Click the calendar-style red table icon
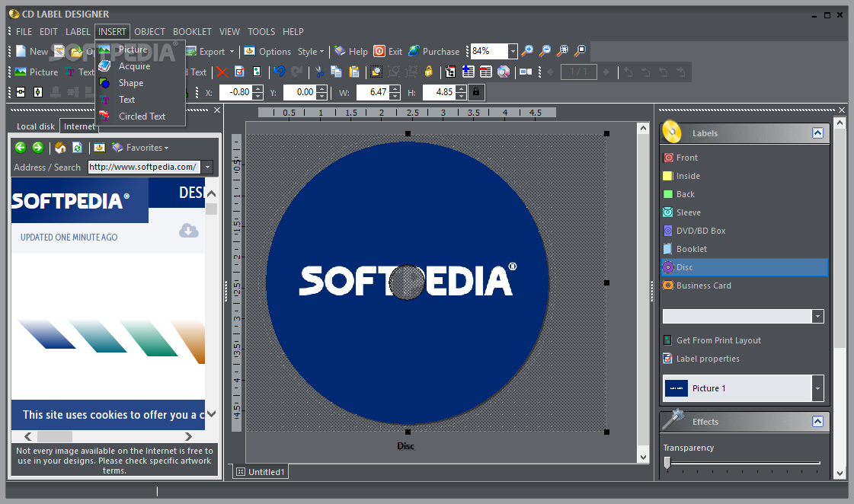Image resolution: width=854 pixels, height=504 pixels. click(x=486, y=72)
